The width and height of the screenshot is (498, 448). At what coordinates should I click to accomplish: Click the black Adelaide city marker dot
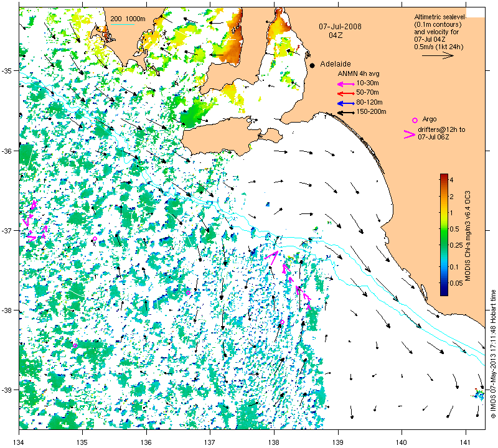(x=312, y=65)
